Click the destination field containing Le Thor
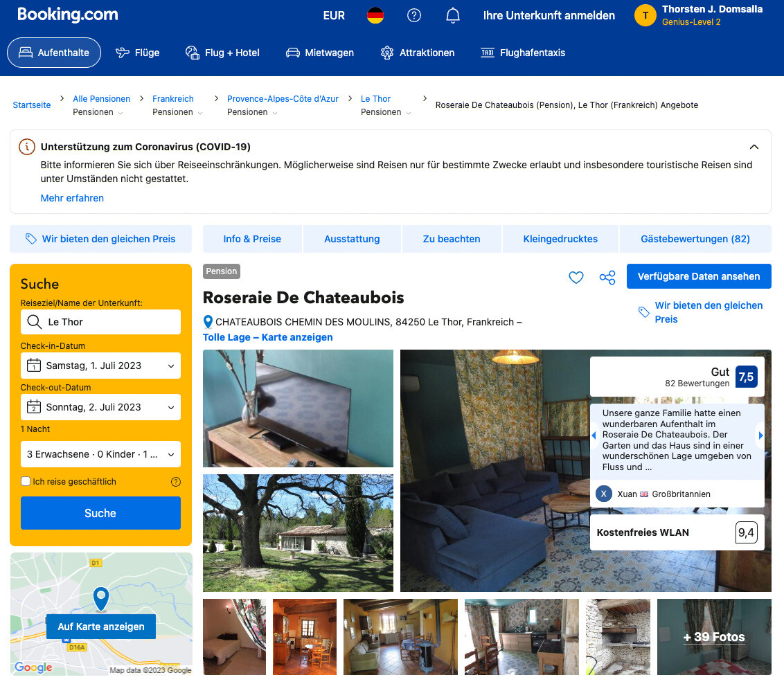Screen dimensions: 784x693 tap(100, 322)
